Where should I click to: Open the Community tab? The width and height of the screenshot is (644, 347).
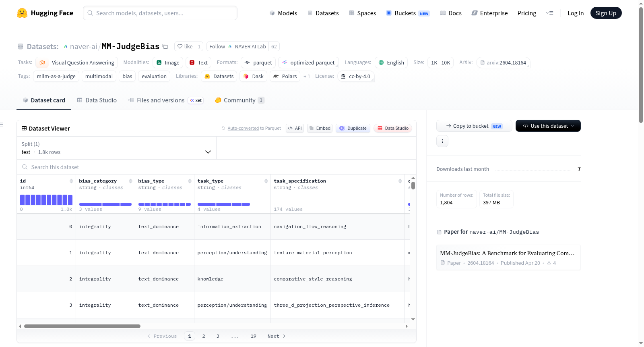tap(240, 100)
